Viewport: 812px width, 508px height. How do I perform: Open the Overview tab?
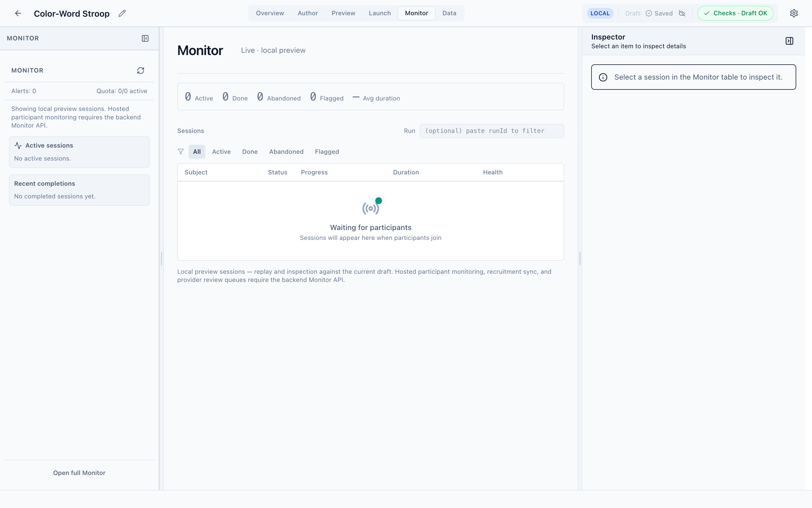pyautogui.click(x=270, y=13)
